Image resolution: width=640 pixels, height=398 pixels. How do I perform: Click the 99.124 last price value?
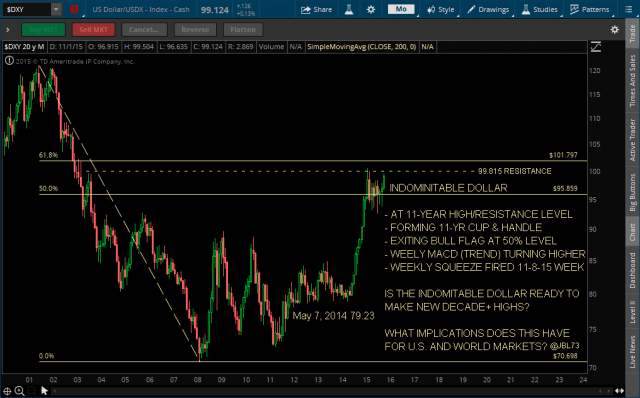[x=215, y=10]
